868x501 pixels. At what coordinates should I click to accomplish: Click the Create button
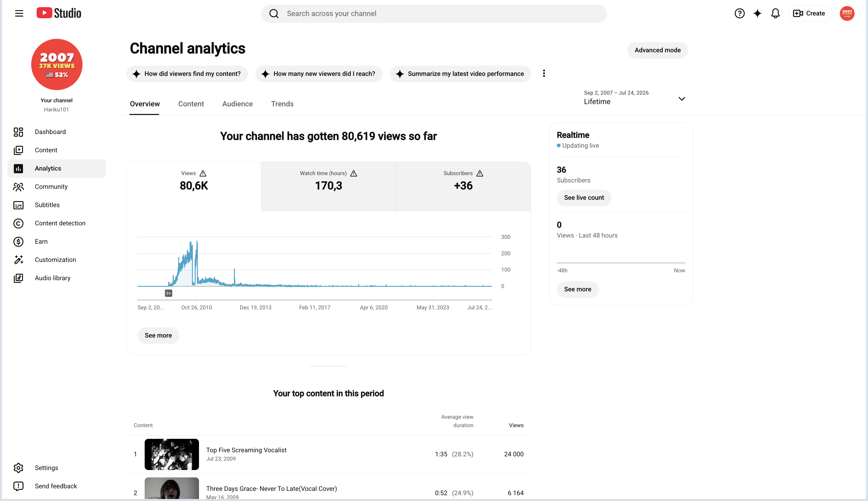810,13
